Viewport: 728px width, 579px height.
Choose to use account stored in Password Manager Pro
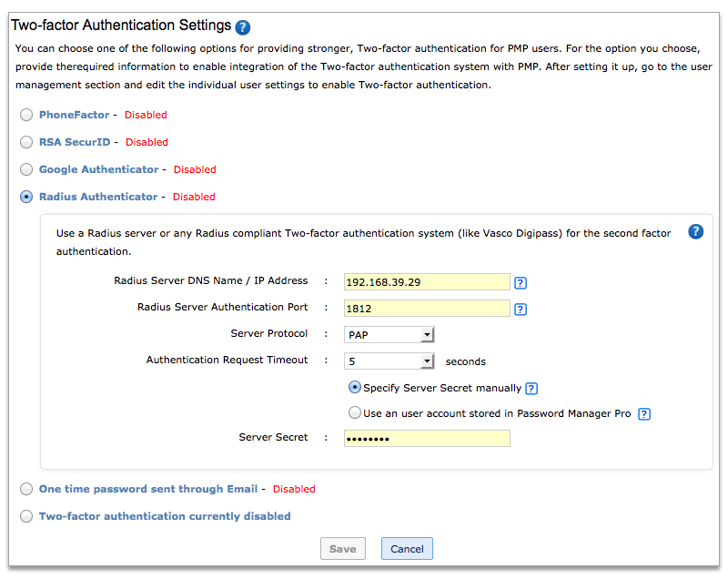[355, 413]
